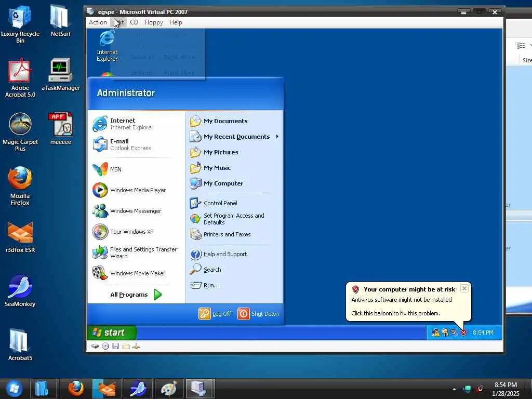Click the Shut Down button
Viewport: 532px width, 399px height.
point(258,314)
